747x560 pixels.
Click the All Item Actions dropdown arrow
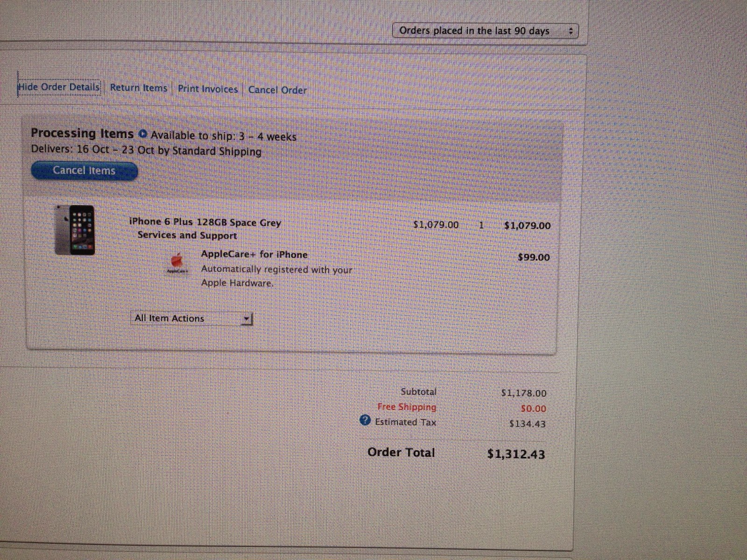coord(247,319)
